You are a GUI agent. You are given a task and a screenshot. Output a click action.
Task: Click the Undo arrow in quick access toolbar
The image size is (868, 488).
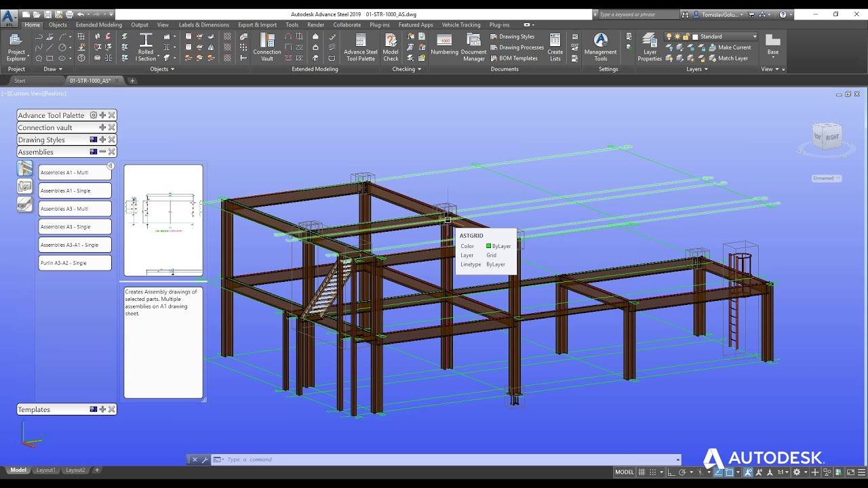click(81, 14)
